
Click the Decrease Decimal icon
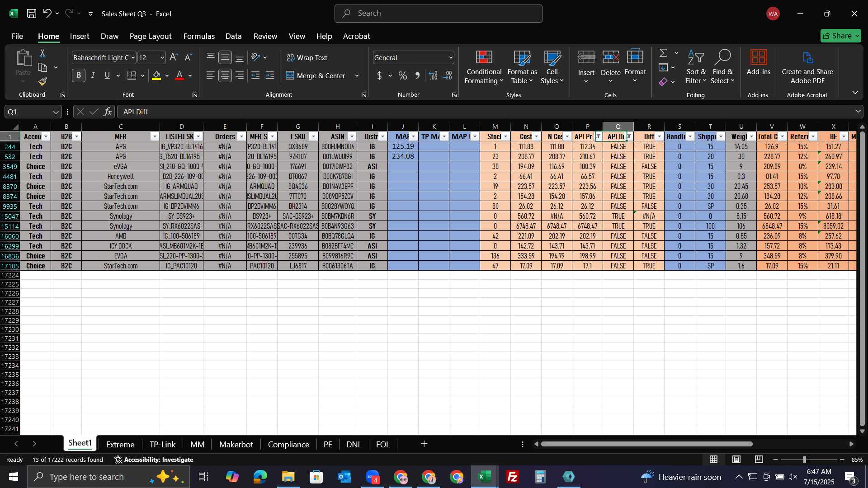pyautogui.click(x=448, y=75)
